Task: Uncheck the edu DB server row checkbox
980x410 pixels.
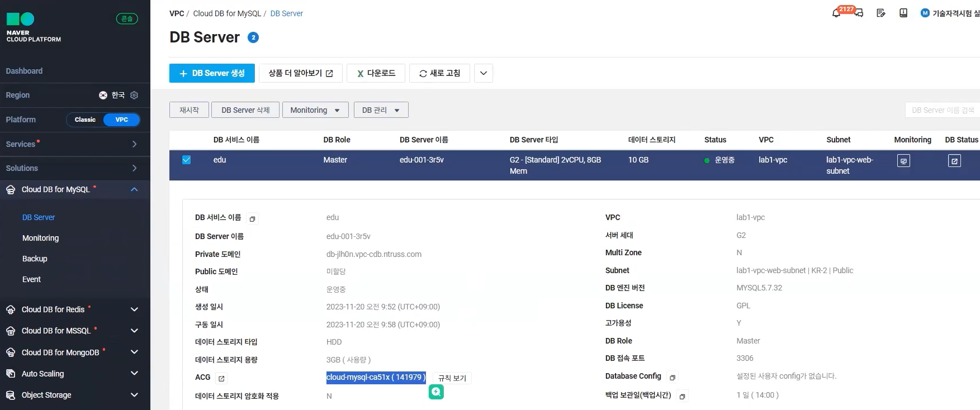Action: tap(186, 160)
